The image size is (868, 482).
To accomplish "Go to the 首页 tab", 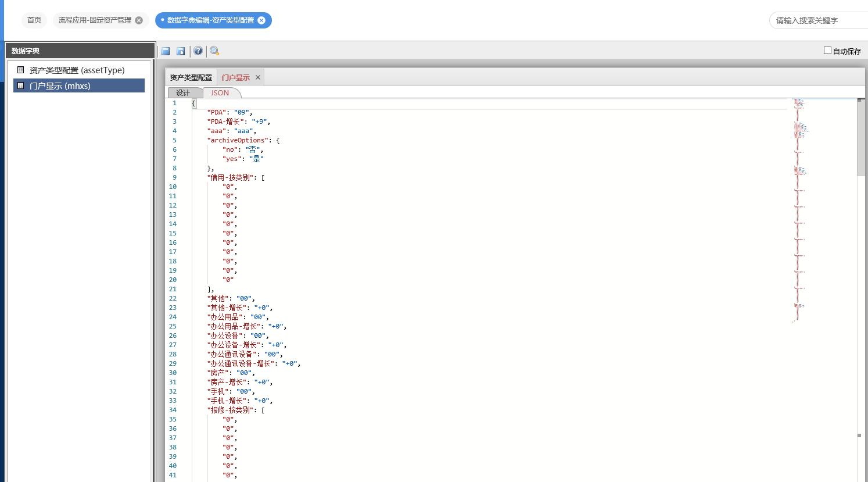I will point(34,20).
